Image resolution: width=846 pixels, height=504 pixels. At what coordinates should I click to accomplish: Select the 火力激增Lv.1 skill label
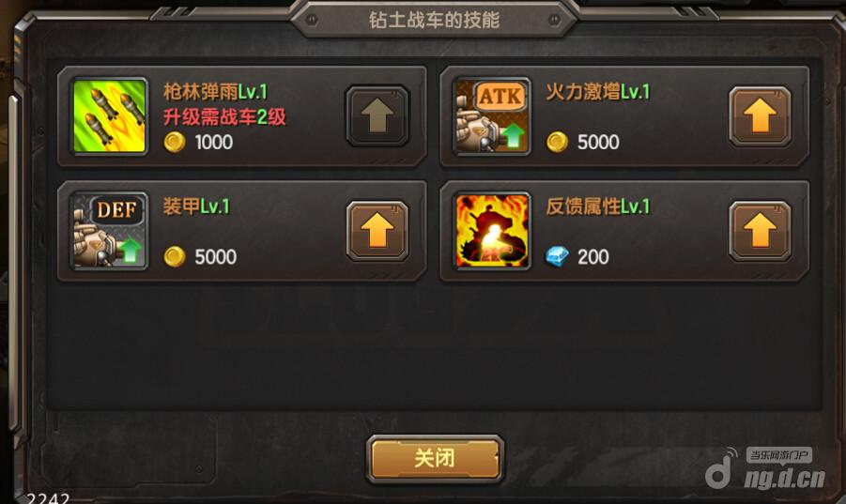point(598,92)
